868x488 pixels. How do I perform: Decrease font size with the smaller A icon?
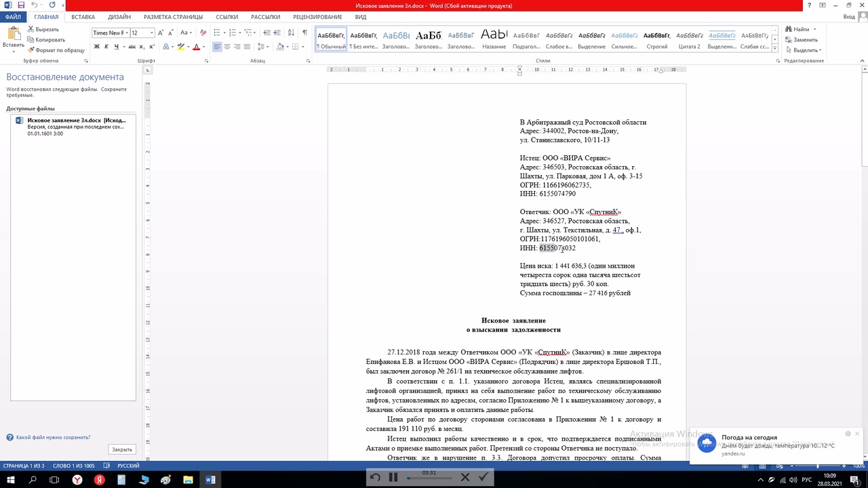[x=170, y=33]
